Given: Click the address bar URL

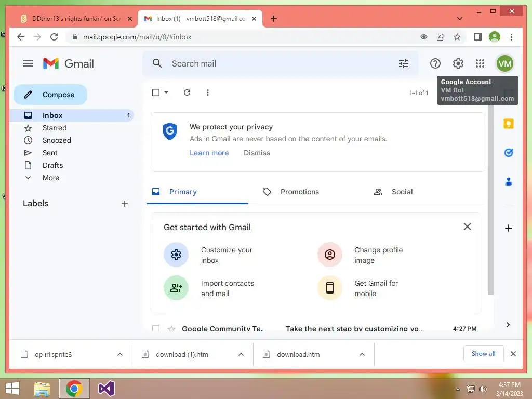Looking at the screenshot, I should (137, 37).
